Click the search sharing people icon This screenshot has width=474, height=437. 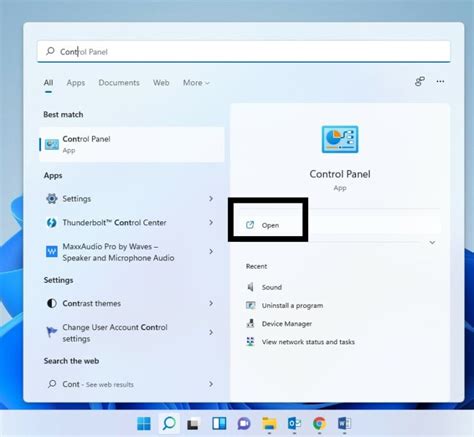(420, 81)
